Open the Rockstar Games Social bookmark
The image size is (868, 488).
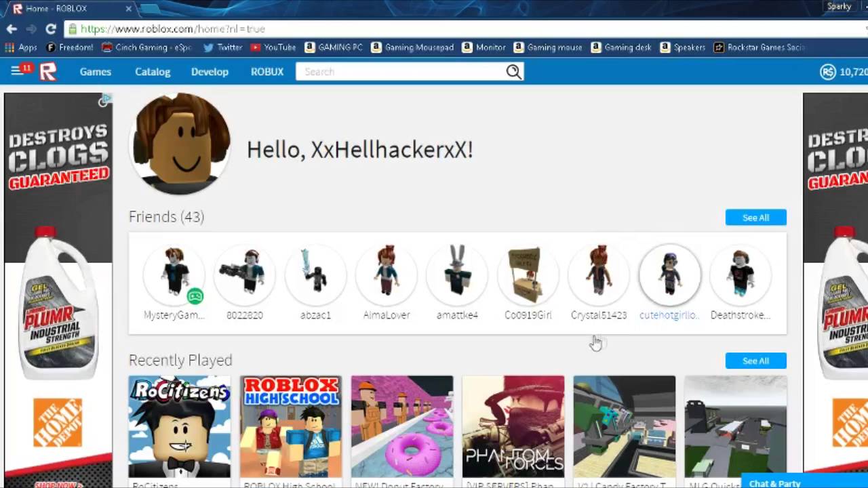click(759, 47)
